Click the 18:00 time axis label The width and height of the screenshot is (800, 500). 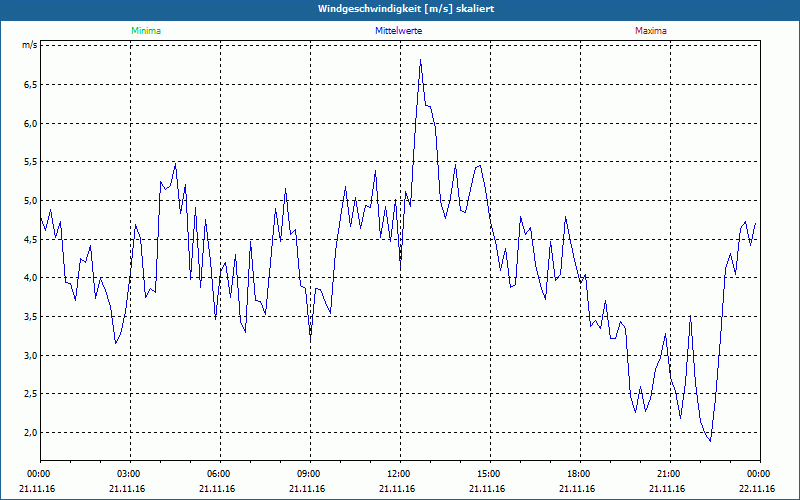(x=578, y=474)
